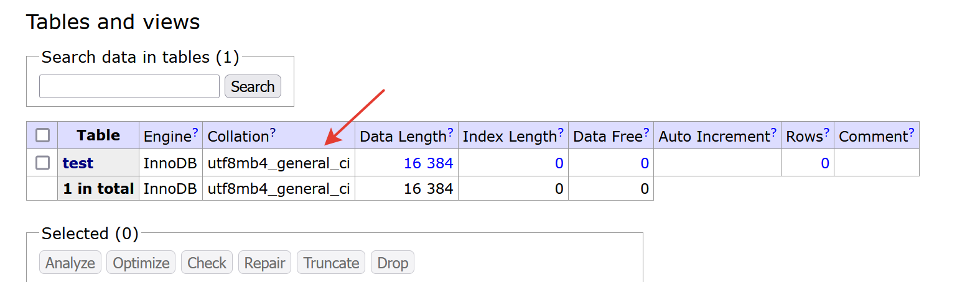Check the checkbox for the test table
The width and height of the screenshot is (980, 282).
(43, 163)
